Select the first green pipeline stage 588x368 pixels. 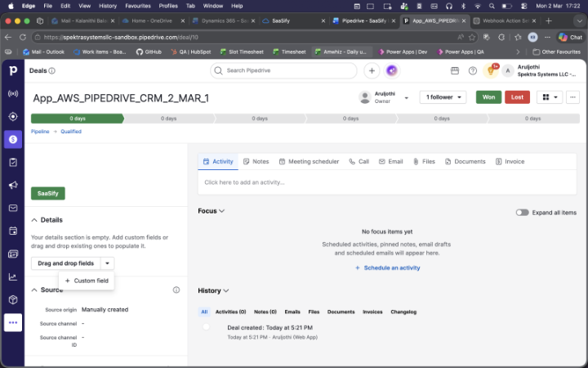click(x=78, y=119)
